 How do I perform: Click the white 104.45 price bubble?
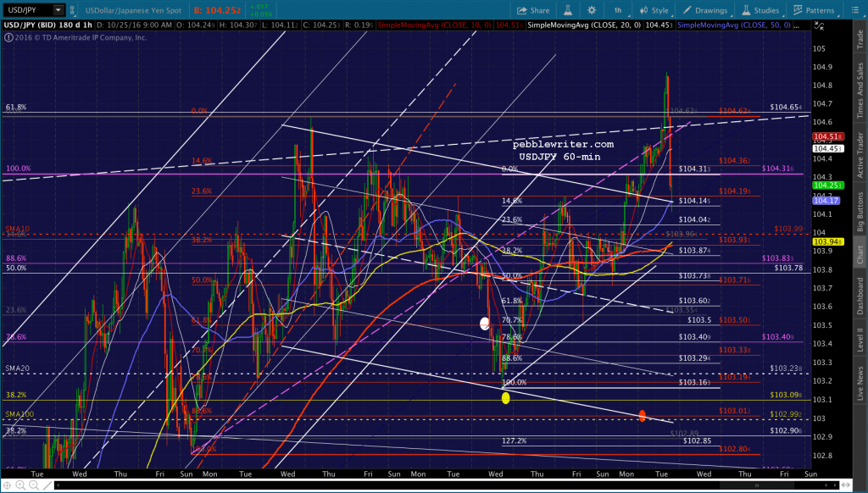tap(827, 149)
